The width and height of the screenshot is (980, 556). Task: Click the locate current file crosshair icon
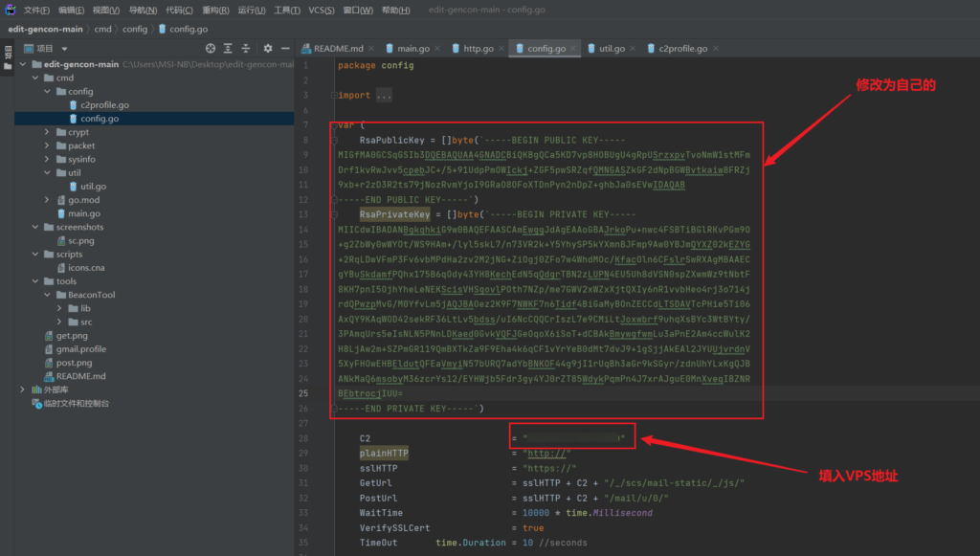pyautogui.click(x=210, y=48)
